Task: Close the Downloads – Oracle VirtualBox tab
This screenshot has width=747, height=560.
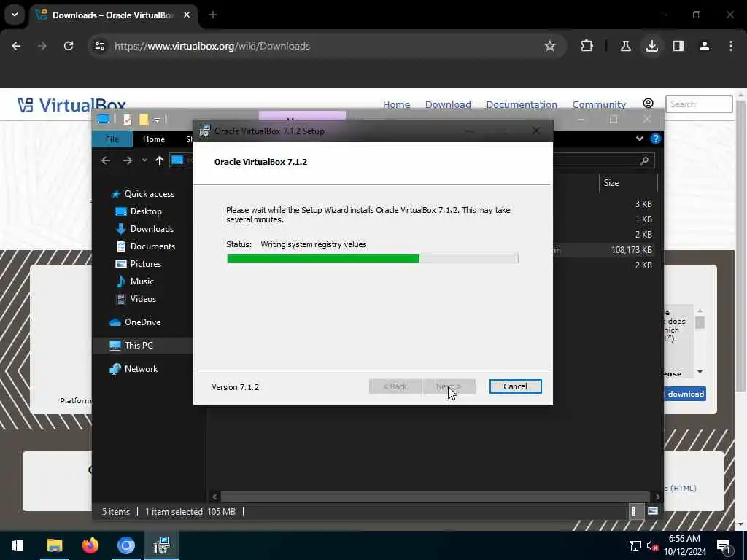Action: 187,15
